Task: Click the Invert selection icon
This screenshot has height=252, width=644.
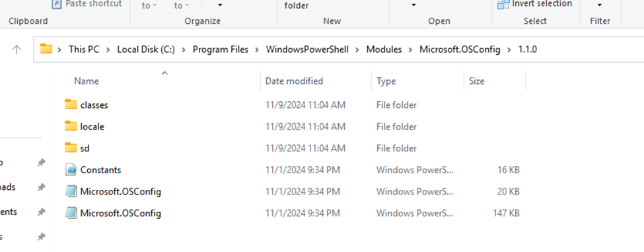Action: 503,4
